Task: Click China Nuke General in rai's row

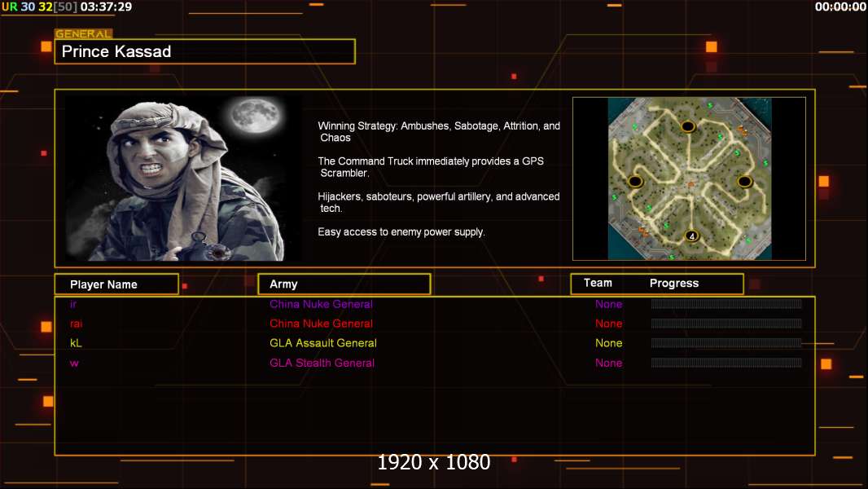Action: (321, 324)
